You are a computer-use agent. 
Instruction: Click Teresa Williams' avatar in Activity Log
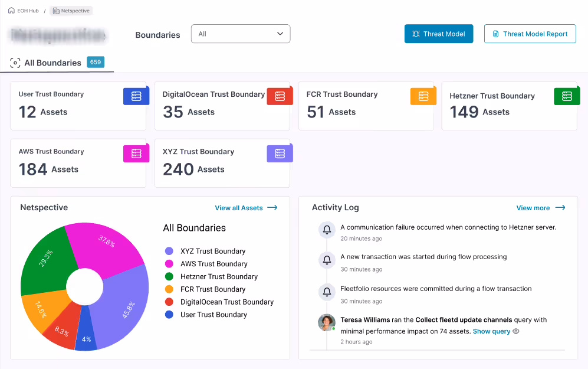point(327,322)
